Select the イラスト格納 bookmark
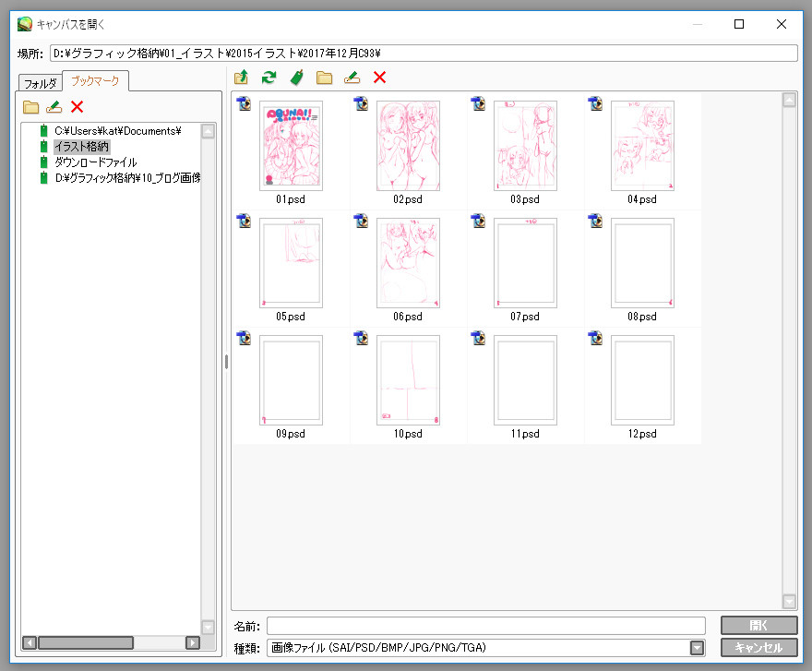 click(x=82, y=147)
